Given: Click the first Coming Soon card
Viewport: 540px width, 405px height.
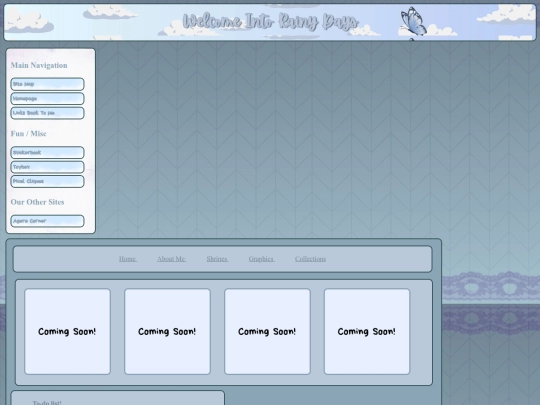Looking at the screenshot, I should pos(68,331).
